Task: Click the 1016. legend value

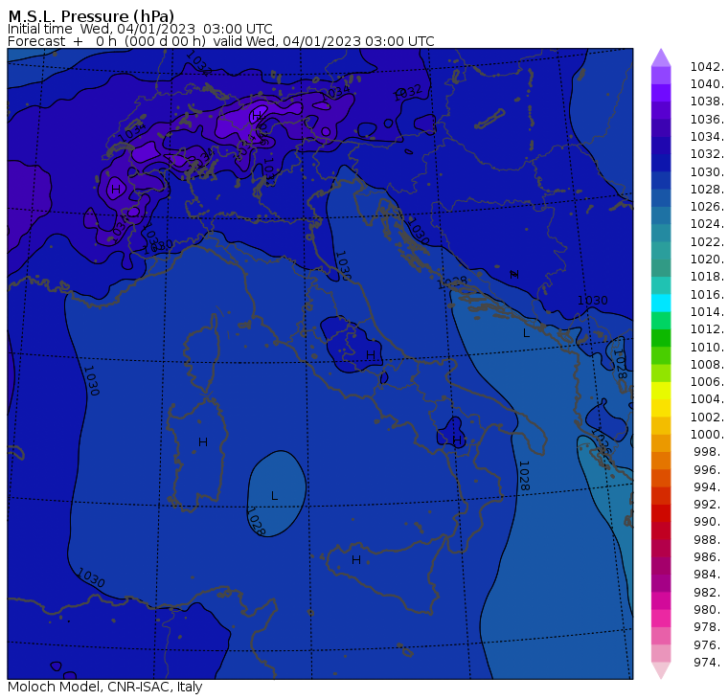Action: click(707, 294)
